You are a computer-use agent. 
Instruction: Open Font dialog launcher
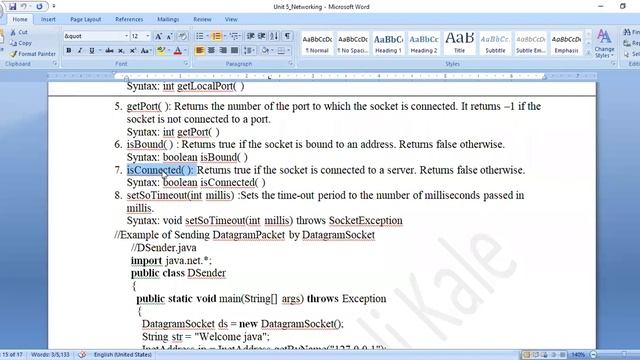186,64
